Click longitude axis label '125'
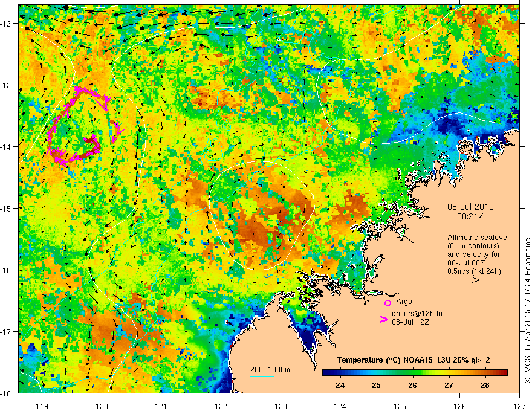Viewport: 532px width, 411px height. click(x=400, y=406)
